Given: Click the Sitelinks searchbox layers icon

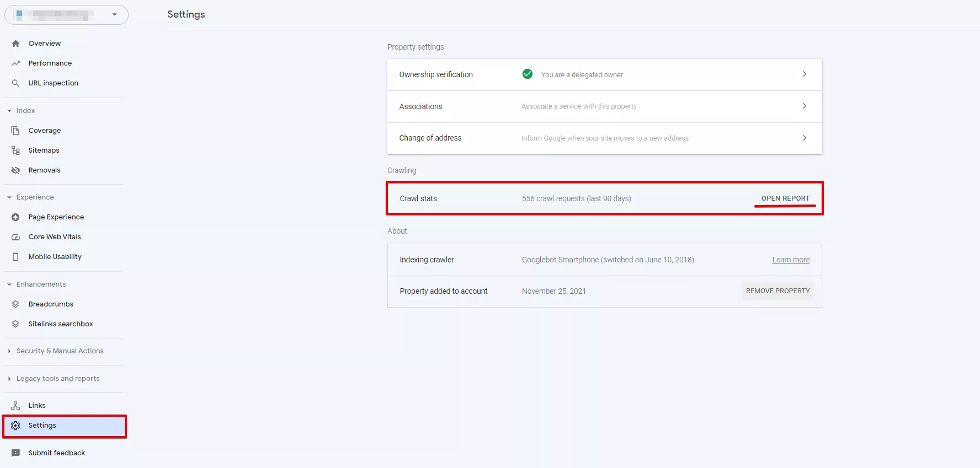Looking at the screenshot, I should point(15,324).
